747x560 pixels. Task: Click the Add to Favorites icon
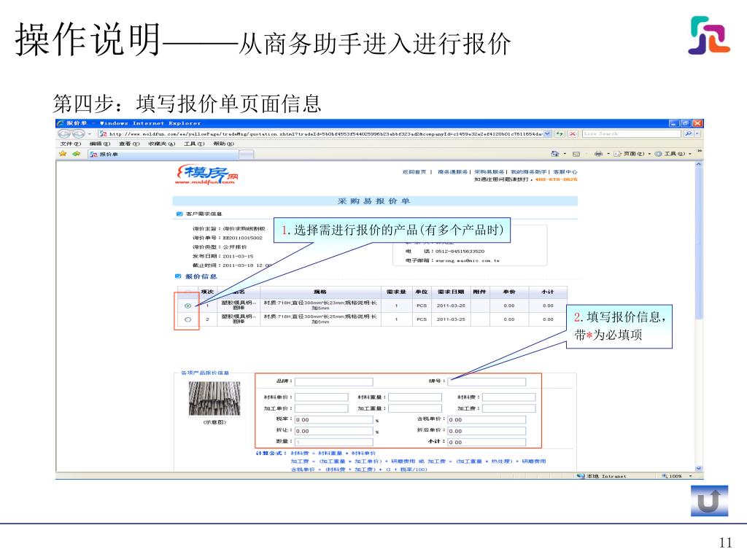pyautogui.click(x=76, y=154)
